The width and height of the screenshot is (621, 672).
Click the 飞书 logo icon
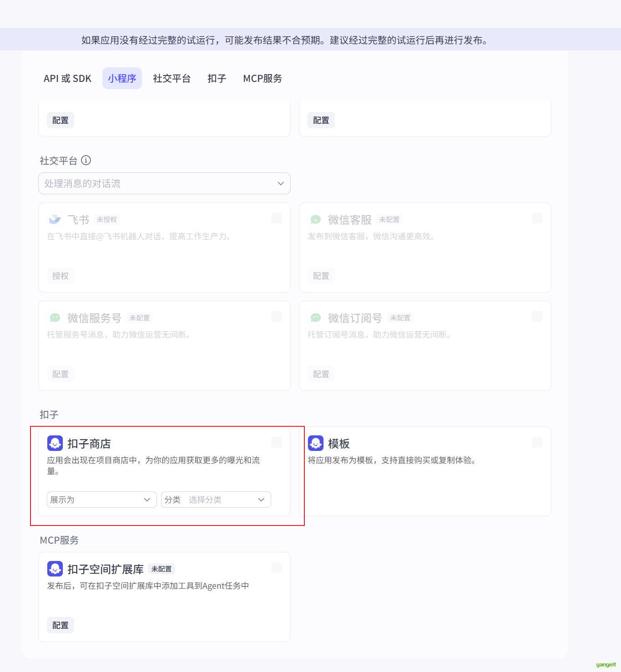click(x=55, y=220)
